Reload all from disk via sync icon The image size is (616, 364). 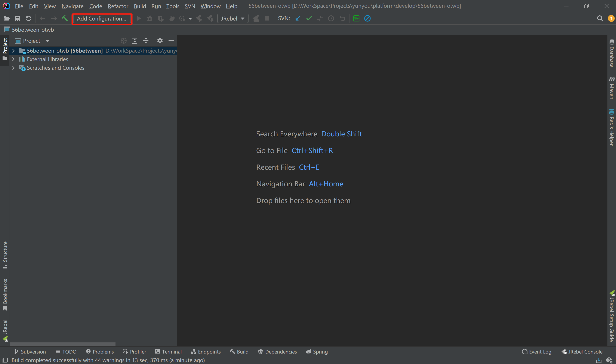[x=29, y=18]
